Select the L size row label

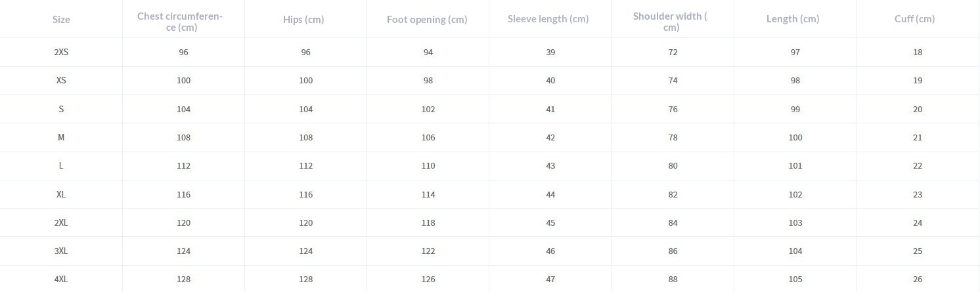[61, 166]
